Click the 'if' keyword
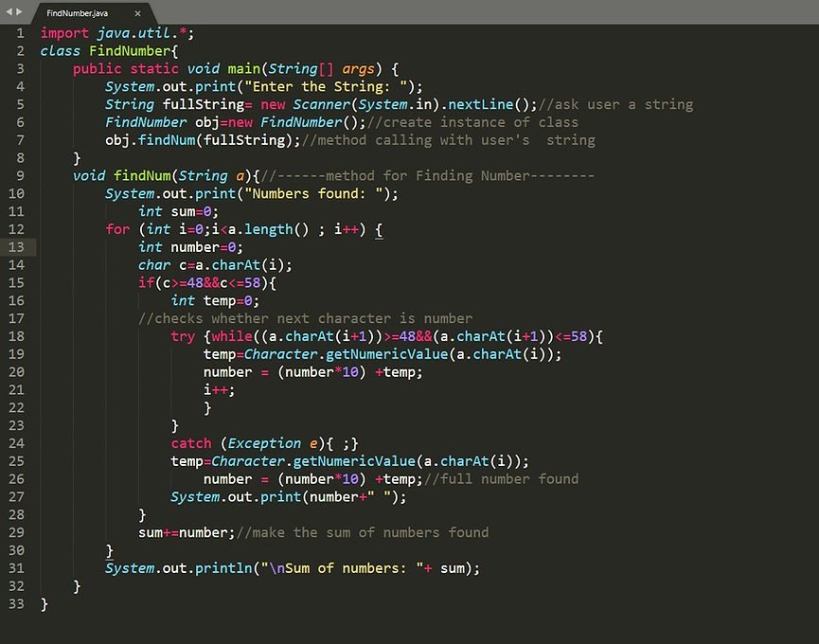819x644 pixels. pyautogui.click(x=146, y=283)
